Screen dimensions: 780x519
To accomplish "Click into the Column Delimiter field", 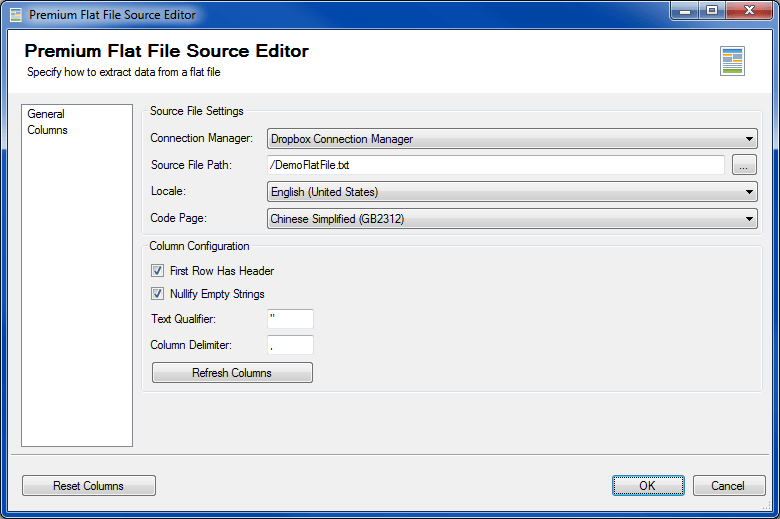I will 291,345.
